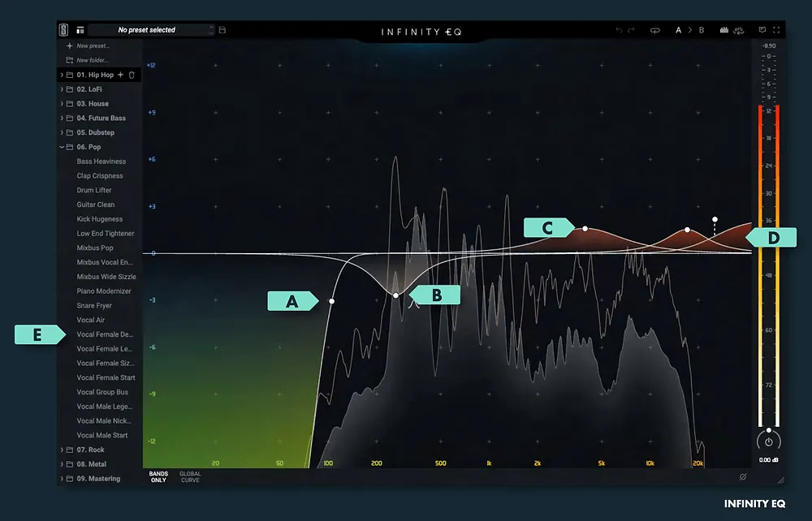Click the folder icon of 09. Mastering

pos(69,479)
